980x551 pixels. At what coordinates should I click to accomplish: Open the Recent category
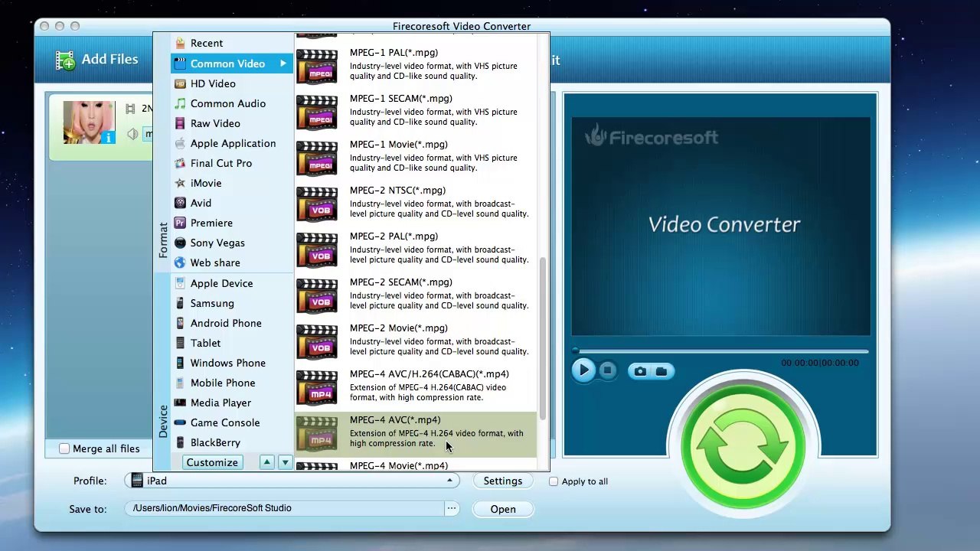click(x=231, y=44)
